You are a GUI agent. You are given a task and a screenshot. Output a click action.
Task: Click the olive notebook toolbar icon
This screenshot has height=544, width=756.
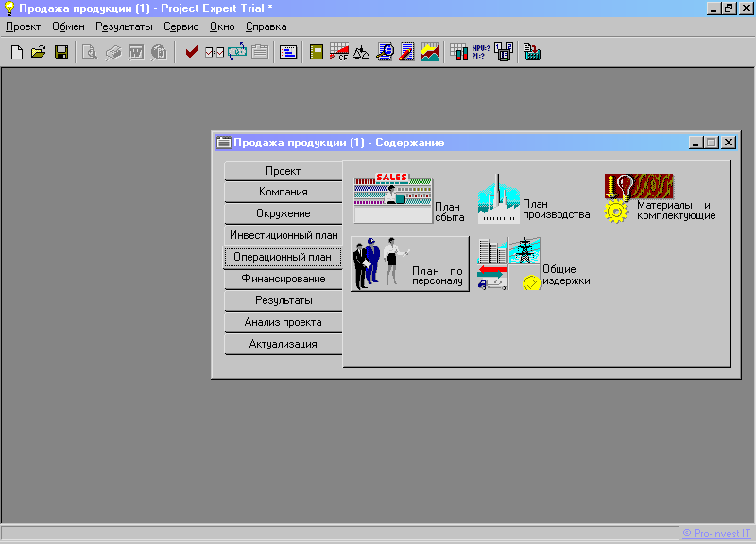pyautogui.click(x=317, y=52)
